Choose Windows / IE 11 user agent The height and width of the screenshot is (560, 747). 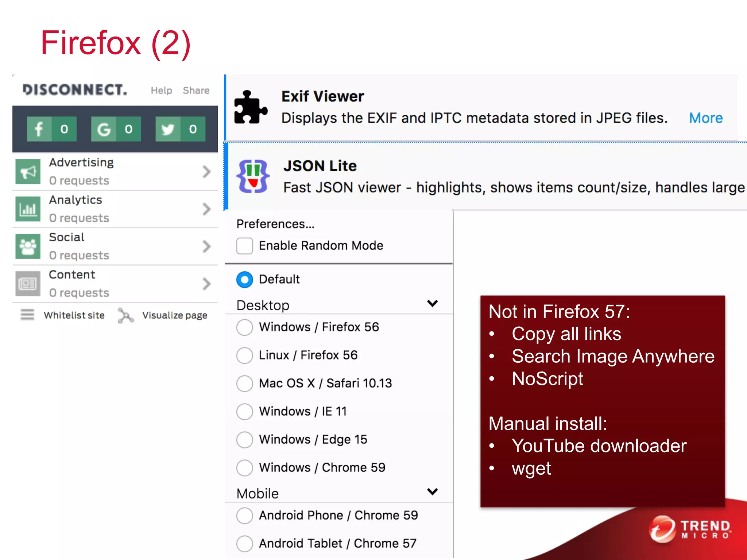245,412
